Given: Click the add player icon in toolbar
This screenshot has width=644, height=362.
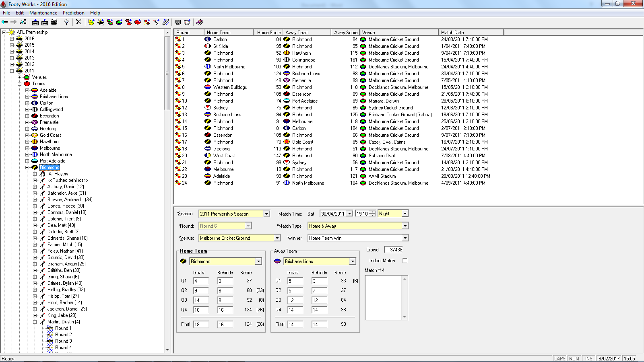Looking at the screenshot, I should click(156, 22).
